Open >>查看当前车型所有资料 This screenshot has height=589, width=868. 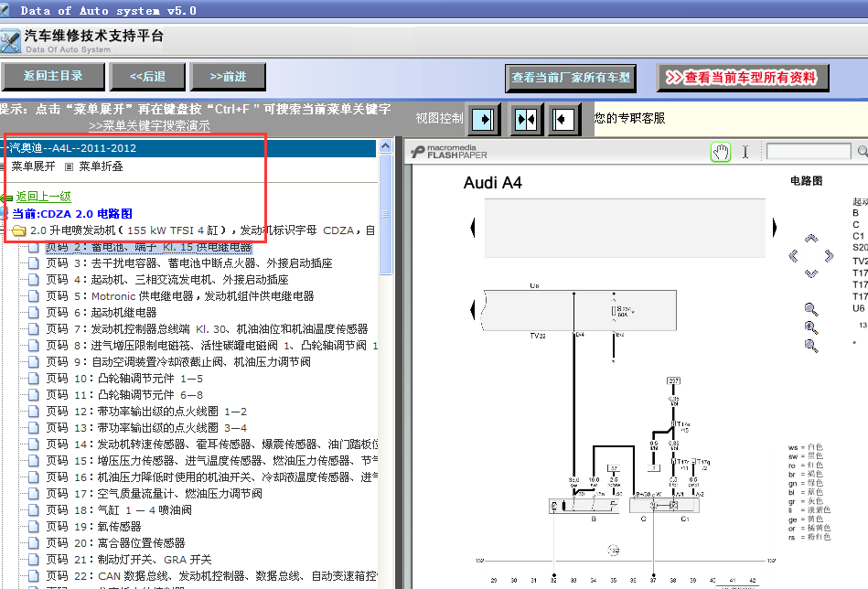pyautogui.click(x=743, y=78)
